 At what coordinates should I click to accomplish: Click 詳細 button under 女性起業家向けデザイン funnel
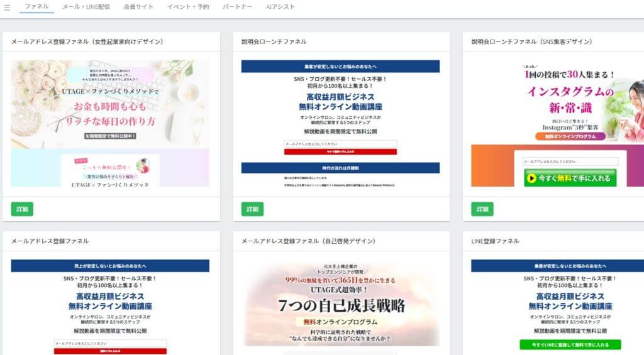[22, 209]
